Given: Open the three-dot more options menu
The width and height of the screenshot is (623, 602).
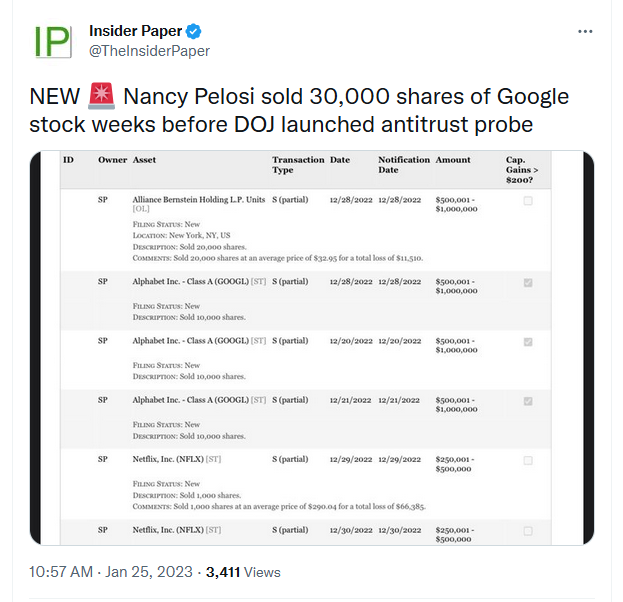Looking at the screenshot, I should pos(585,31).
